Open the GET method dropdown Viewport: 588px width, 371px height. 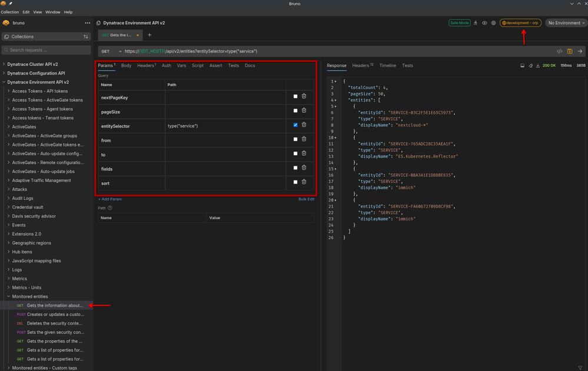click(x=111, y=51)
